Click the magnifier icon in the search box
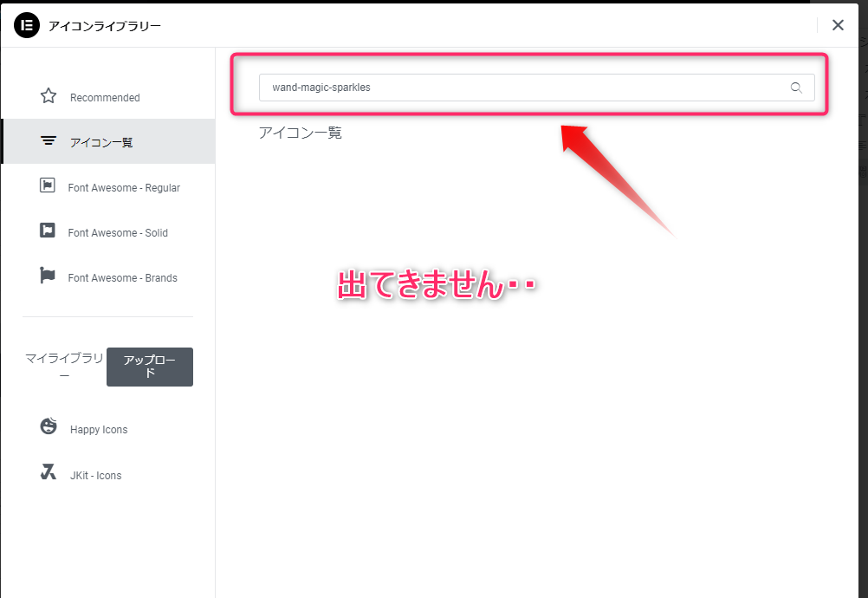 tap(796, 88)
